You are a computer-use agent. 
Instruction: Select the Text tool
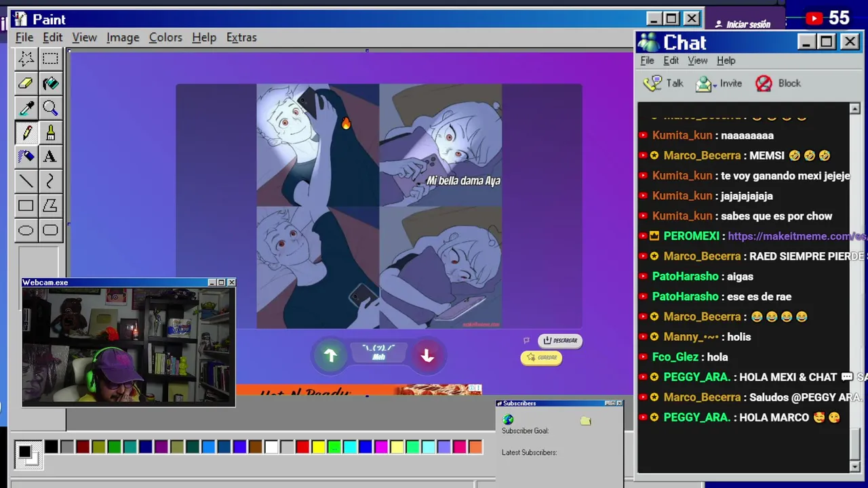50,157
